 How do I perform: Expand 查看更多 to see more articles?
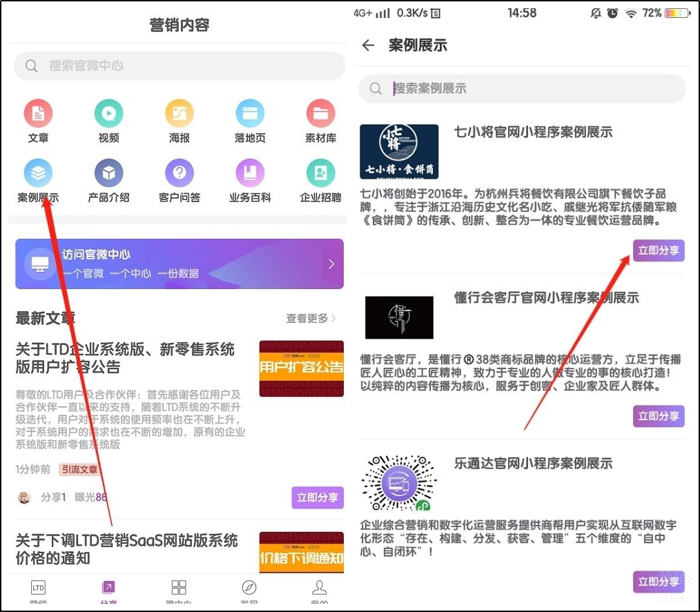[311, 318]
